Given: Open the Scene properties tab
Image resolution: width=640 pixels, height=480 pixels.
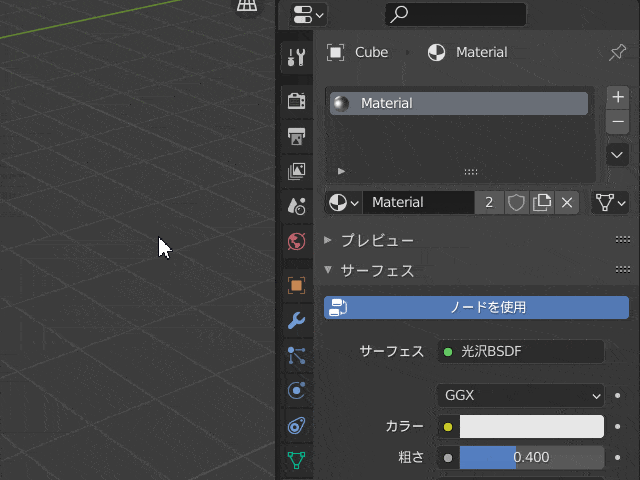Looking at the screenshot, I should (296, 206).
